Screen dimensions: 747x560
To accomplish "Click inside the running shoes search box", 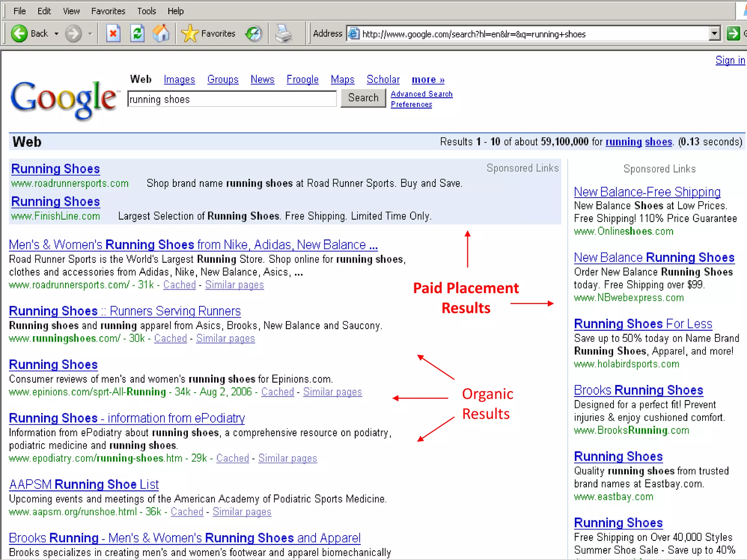I will (x=232, y=99).
